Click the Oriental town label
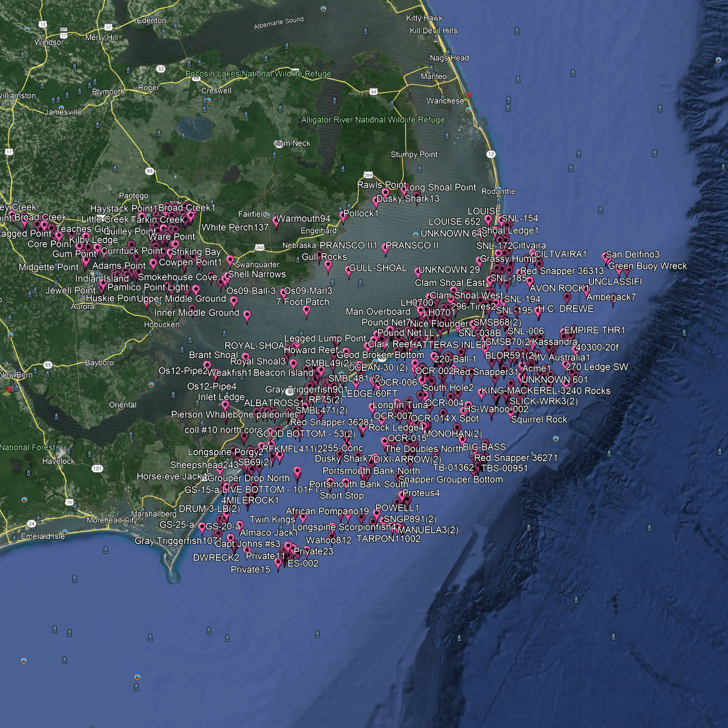The image size is (728, 728). [x=123, y=405]
